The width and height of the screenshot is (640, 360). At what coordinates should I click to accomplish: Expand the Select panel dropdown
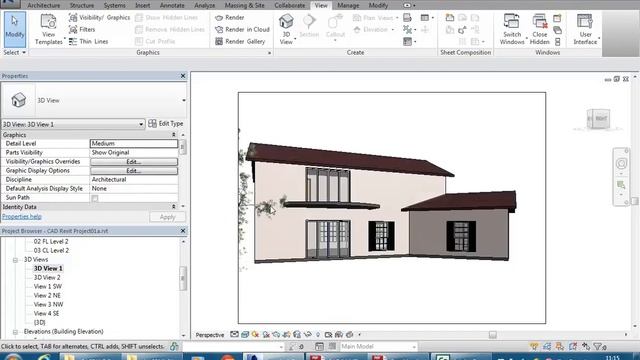(15, 53)
